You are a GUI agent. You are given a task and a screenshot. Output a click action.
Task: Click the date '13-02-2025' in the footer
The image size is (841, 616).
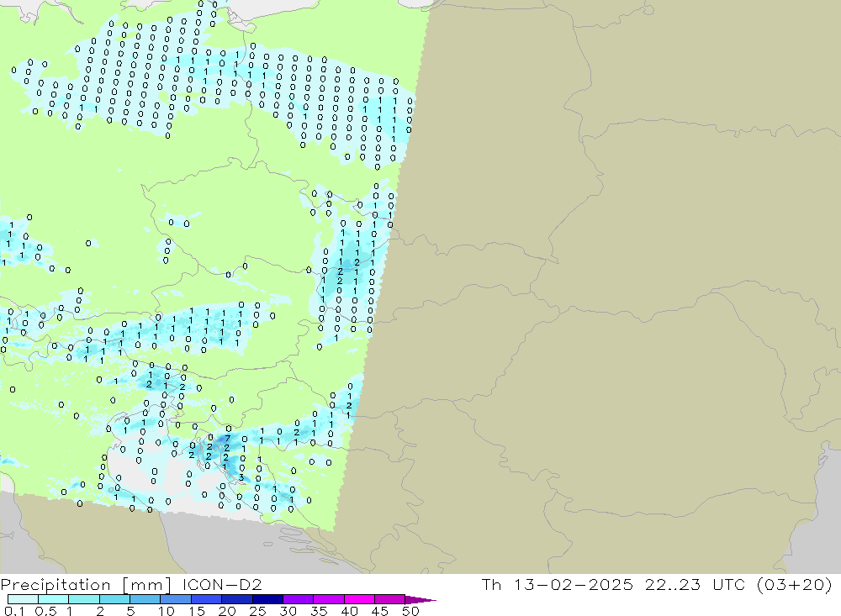pyautogui.click(x=574, y=584)
